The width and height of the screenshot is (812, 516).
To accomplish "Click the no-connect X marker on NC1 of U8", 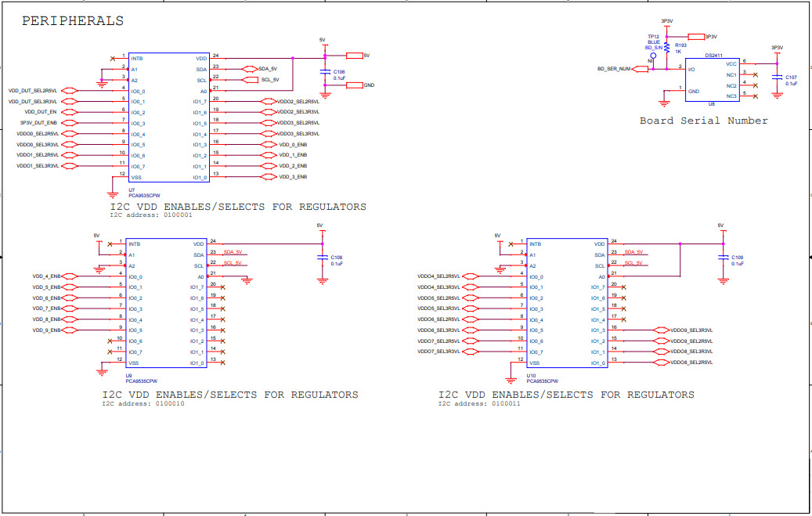I will tap(756, 74).
